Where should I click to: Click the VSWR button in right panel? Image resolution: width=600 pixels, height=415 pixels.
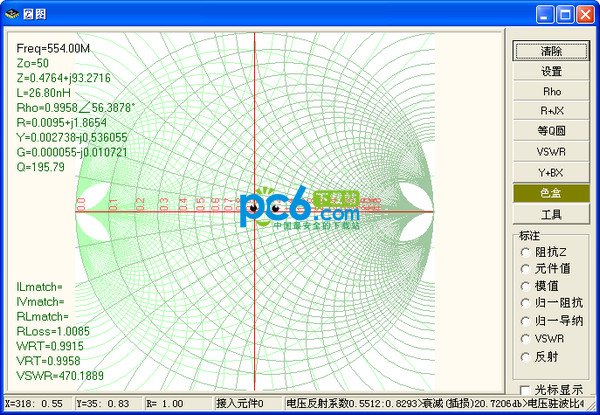[x=551, y=152]
